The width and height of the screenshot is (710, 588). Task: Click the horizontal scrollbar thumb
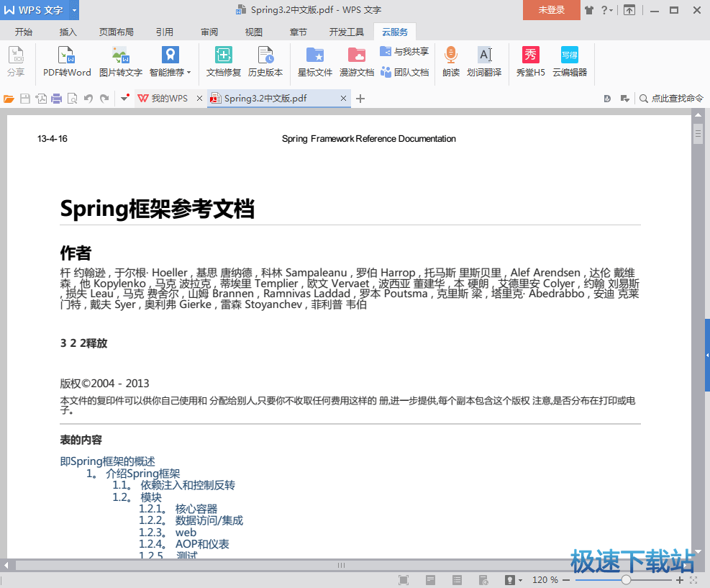coord(341,566)
